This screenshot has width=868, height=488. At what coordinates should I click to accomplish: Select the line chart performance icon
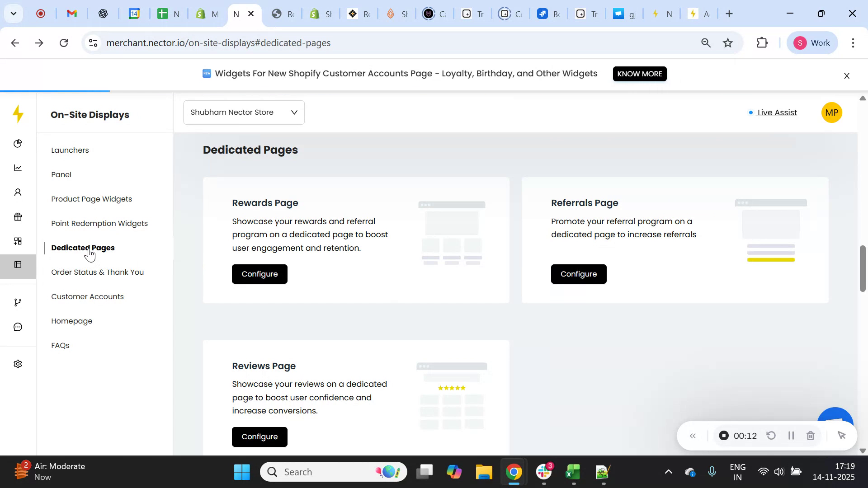click(18, 168)
